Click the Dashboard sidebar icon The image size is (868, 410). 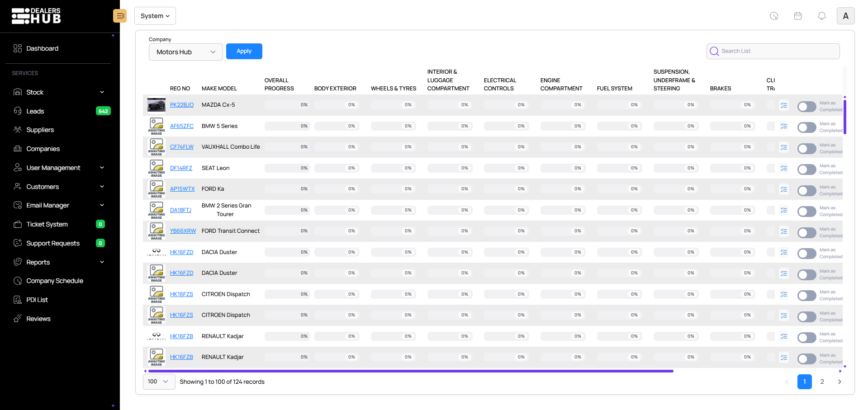pyautogui.click(x=18, y=48)
